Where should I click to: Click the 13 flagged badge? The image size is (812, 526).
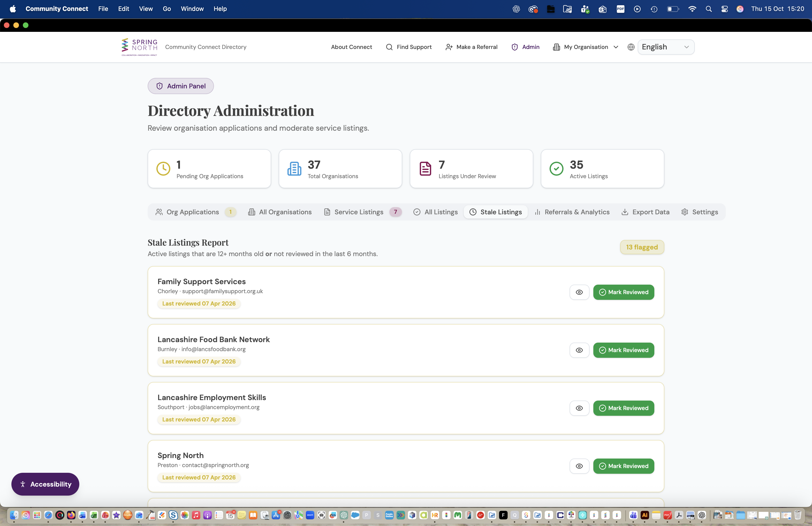[642, 247]
